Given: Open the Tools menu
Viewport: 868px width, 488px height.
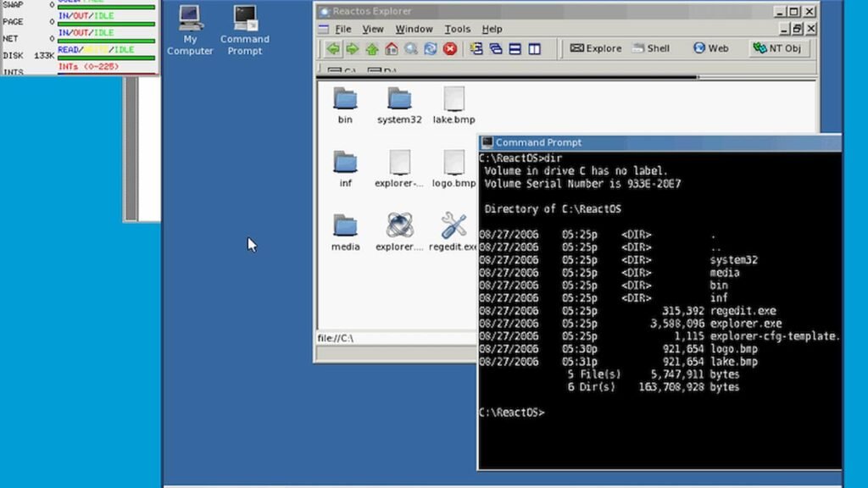Looking at the screenshot, I should (457, 29).
